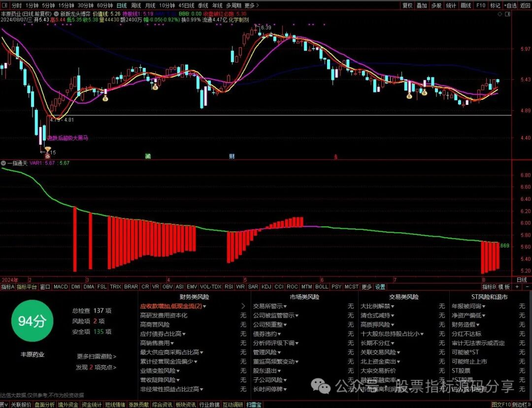Click the diamond icon at chart top-right
The width and height of the screenshot is (532, 408).
pyautogui.click(x=499, y=14)
